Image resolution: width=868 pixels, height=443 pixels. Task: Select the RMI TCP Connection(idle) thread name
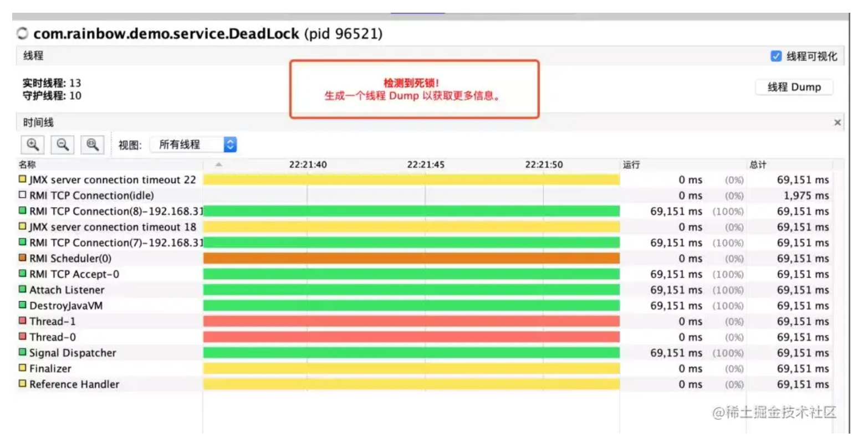point(91,195)
